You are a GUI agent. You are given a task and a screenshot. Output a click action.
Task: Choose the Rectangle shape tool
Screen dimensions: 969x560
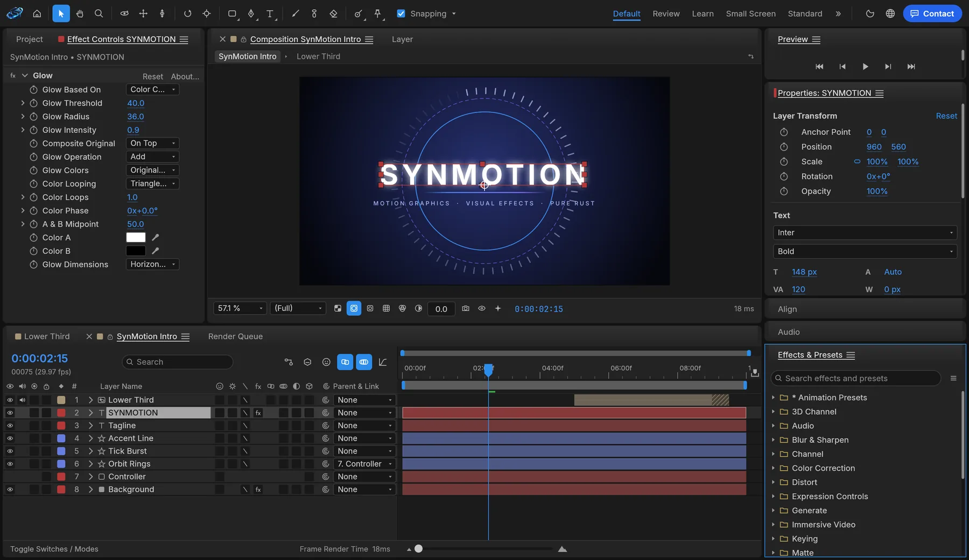tap(232, 13)
